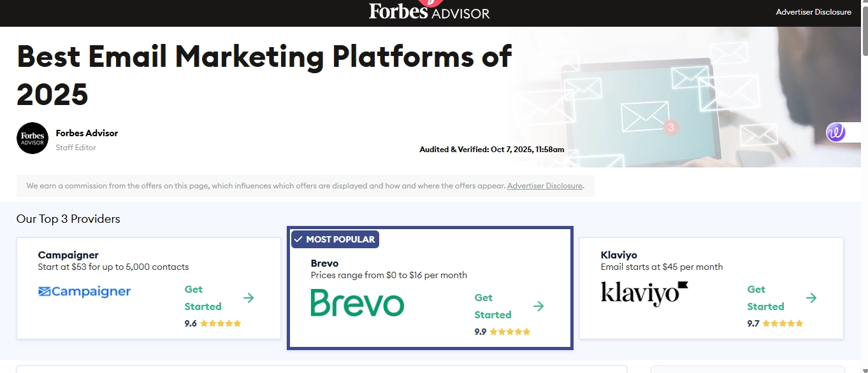Click Campaigner's 9.6 star rating
This screenshot has height=373, width=868.
point(213,323)
